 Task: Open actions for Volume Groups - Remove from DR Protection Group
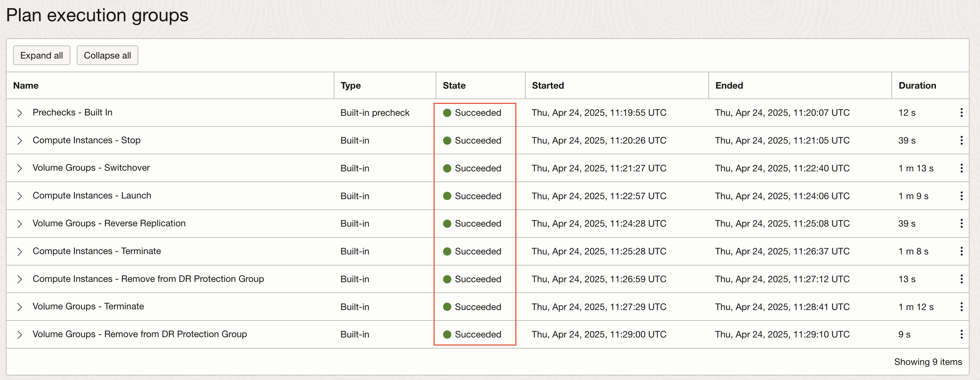[x=962, y=334]
